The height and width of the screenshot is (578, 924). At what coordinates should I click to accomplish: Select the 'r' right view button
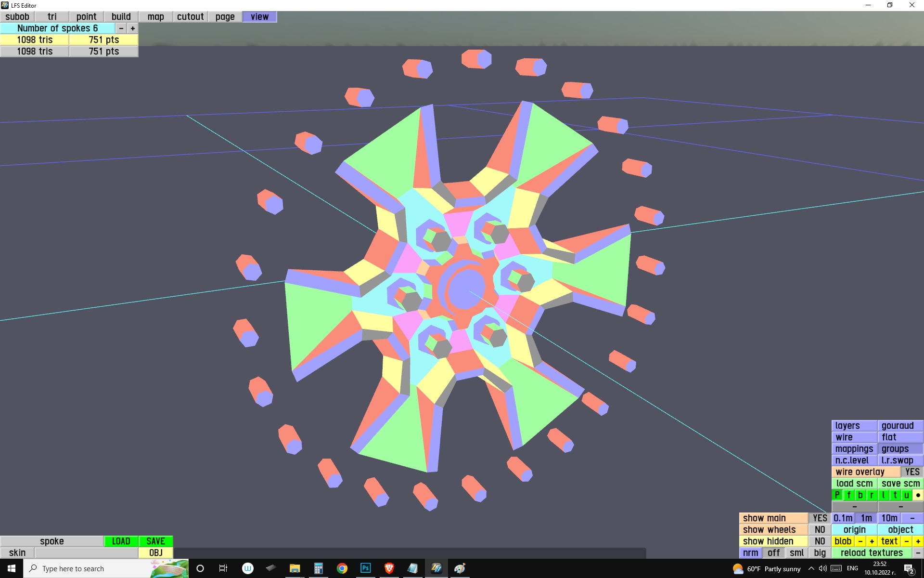872,495
